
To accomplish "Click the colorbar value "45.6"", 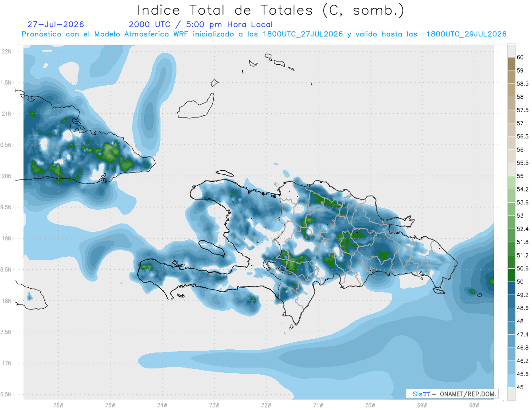I will tap(523, 374).
